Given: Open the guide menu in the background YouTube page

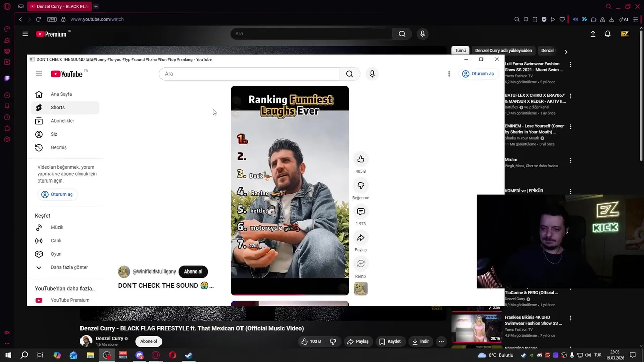Looking at the screenshot, I should (25, 34).
